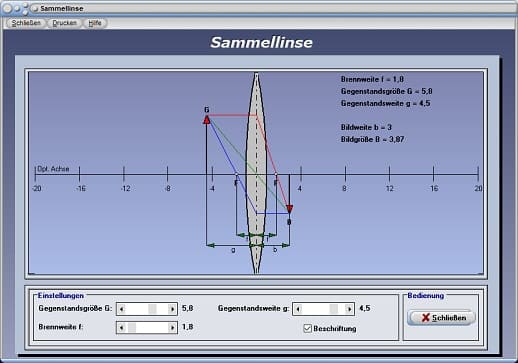Click the Schließen button with red X

pyautogui.click(x=441, y=317)
